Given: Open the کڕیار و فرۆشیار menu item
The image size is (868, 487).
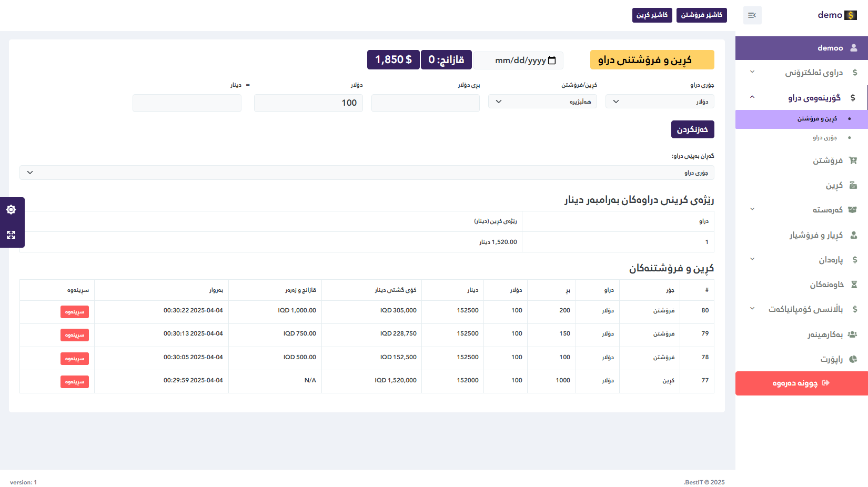Looking at the screenshot, I should click(x=815, y=235).
